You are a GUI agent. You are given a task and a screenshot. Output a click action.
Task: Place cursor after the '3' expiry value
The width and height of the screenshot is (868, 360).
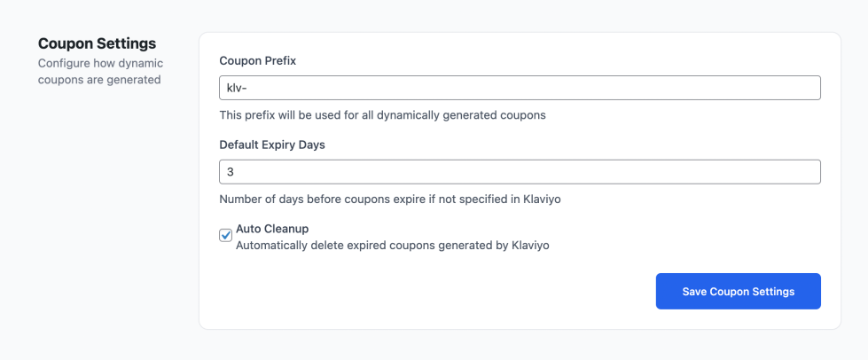[x=235, y=172]
